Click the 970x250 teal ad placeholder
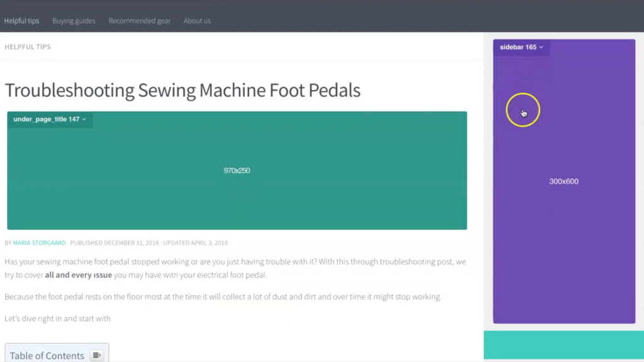Screen dimensions: 644x362 [x=237, y=170]
